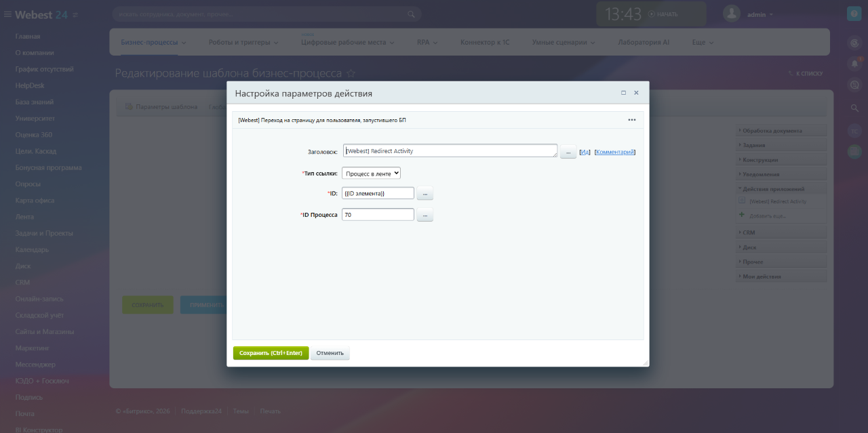Viewport: 868px width, 433px height.
Task: Open the Комментарий link near Заголовок
Action: (x=614, y=151)
